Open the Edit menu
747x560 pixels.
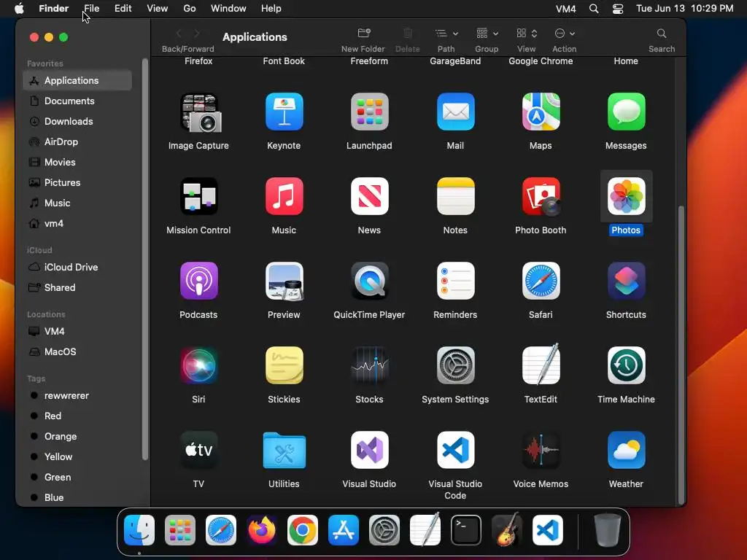[123, 9]
